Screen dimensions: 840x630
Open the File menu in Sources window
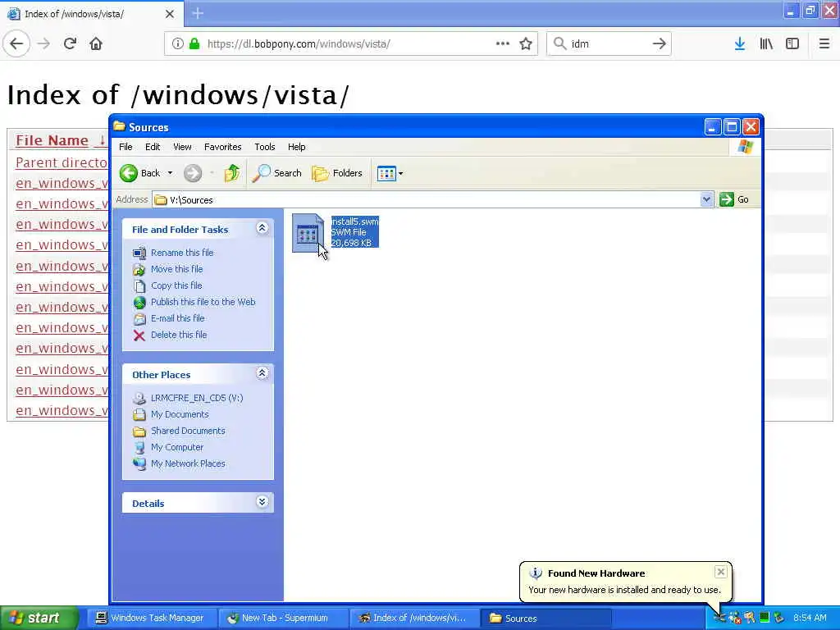point(126,147)
